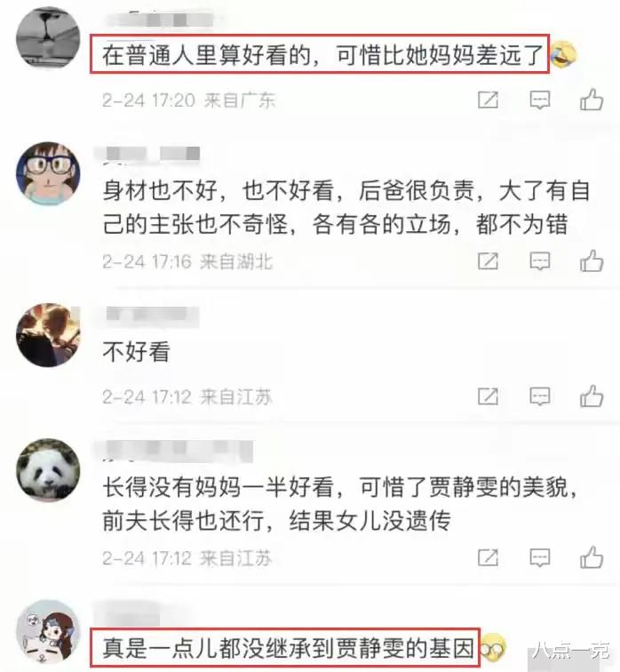This screenshot has width=620, height=672.
Task: Share the comment about 女儿没遗传
Action: coord(489,557)
